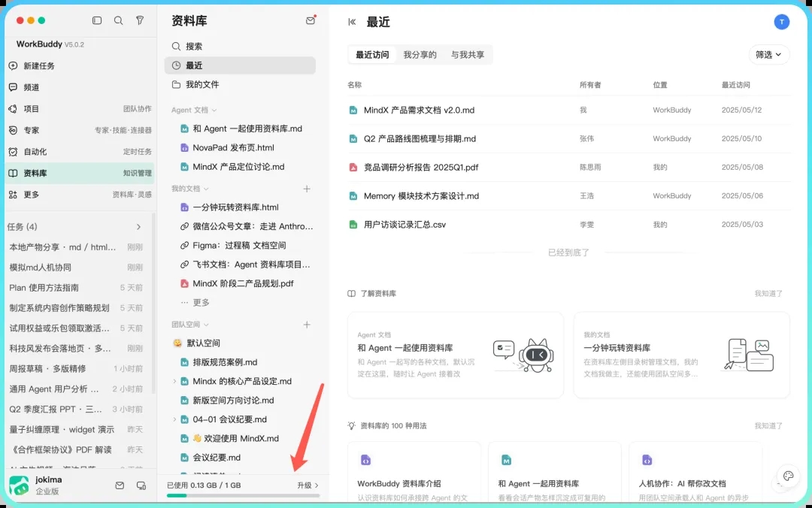Open 我的文件 folder
The height and width of the screenshot is (508, 812).
(x=241, y=84)
